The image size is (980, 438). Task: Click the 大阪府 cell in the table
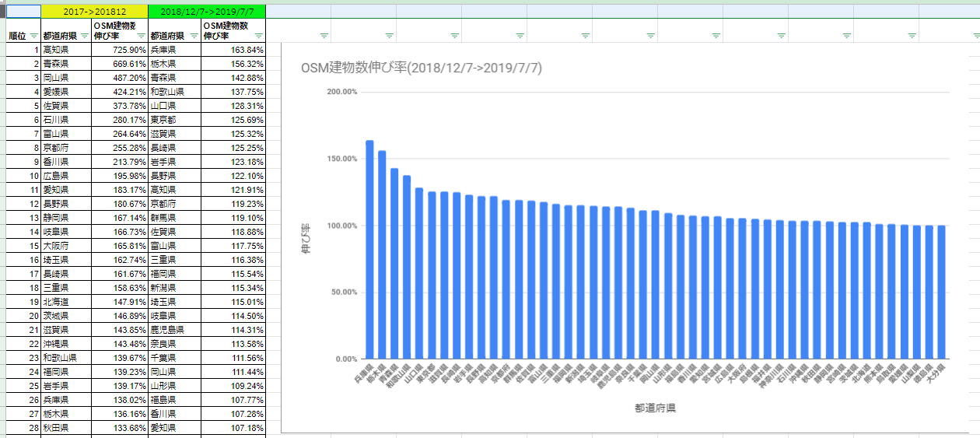click(x=66, y=246)
